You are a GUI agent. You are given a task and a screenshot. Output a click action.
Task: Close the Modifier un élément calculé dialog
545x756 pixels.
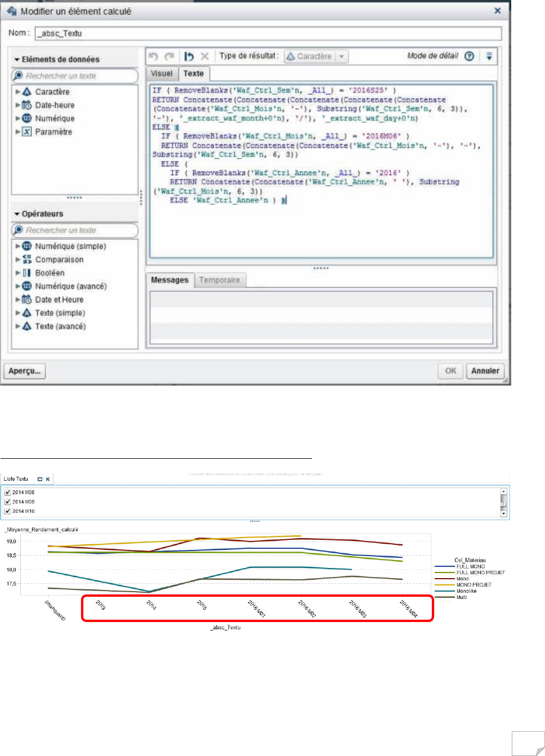coord(498,11)
